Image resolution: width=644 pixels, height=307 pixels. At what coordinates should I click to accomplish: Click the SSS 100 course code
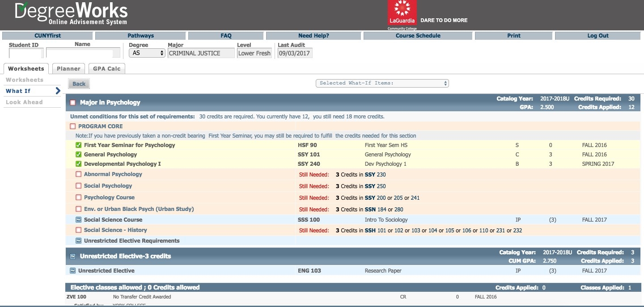click(309, 220)
